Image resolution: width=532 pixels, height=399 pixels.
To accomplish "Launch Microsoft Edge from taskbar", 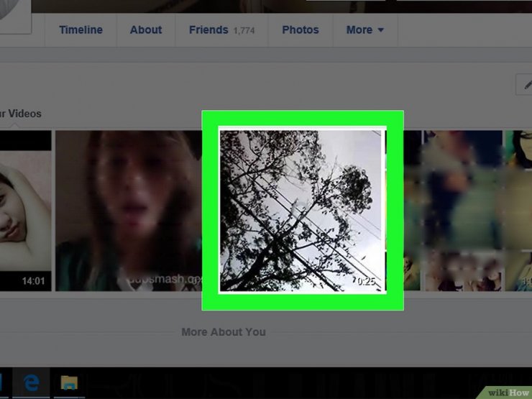I will pos(31,382).
